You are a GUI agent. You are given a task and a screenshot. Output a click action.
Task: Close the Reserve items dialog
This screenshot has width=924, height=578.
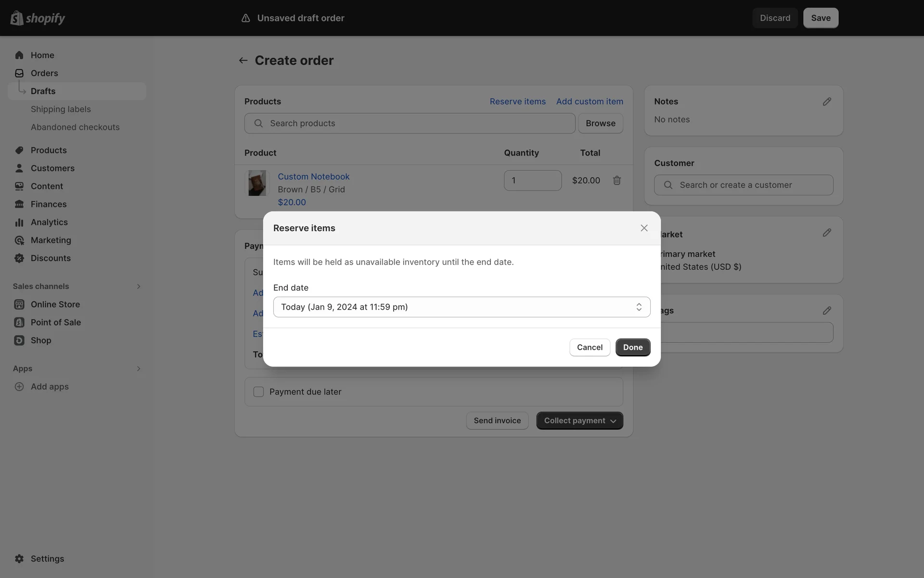click(x=644, y=228)
